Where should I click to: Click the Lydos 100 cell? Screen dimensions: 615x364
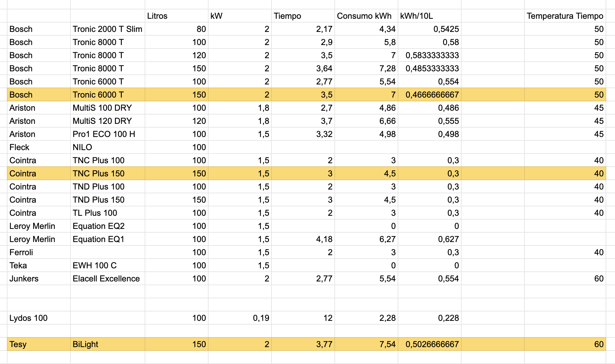point(39,318)
